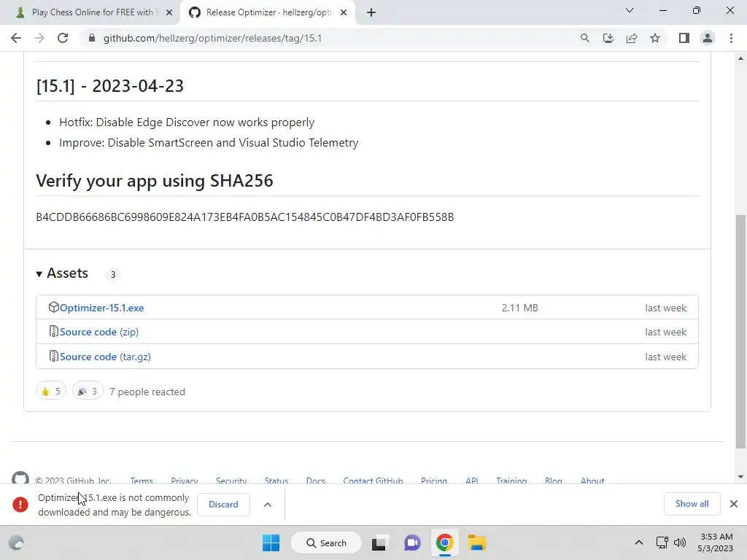Open the taskbar Search box
This screenshot has width=747, height=560.
pyautogui.click(x=326, y=542)
